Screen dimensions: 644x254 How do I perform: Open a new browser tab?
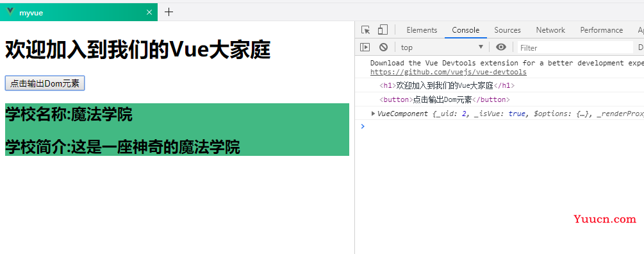[x=169, y=12]
